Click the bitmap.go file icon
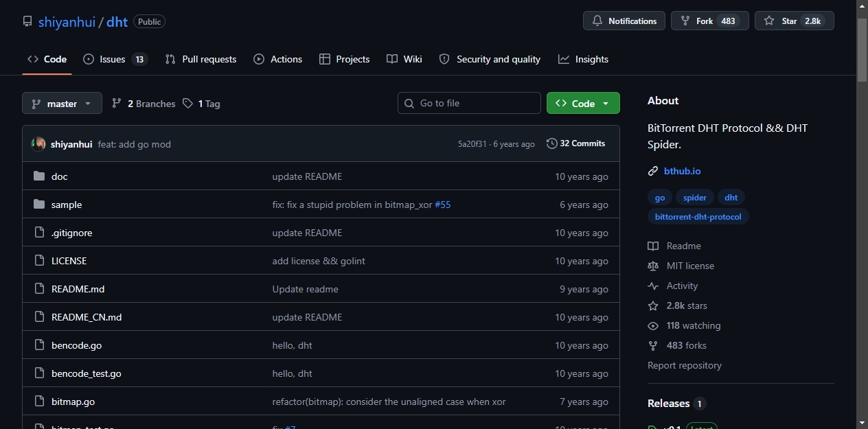The width and height of the screenshot is (868, 429). [39, 402]
